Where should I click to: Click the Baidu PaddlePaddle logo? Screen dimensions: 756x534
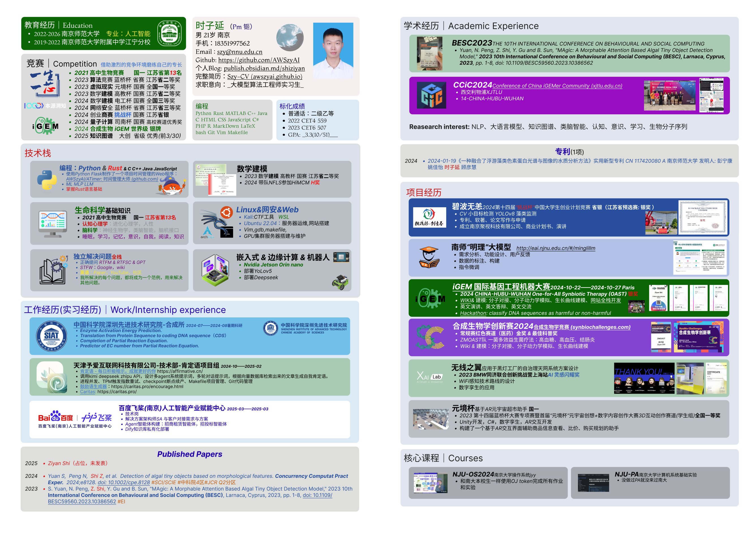tap(75, 419)
